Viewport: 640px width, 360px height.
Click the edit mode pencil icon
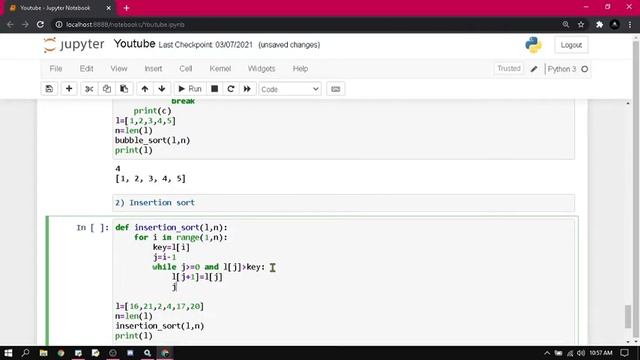tap(534, 69)
